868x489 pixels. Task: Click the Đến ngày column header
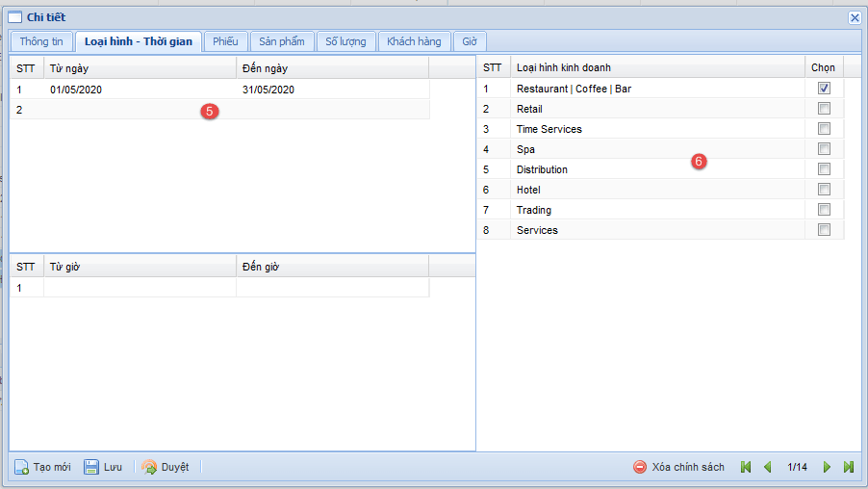(x=333, y=68)
